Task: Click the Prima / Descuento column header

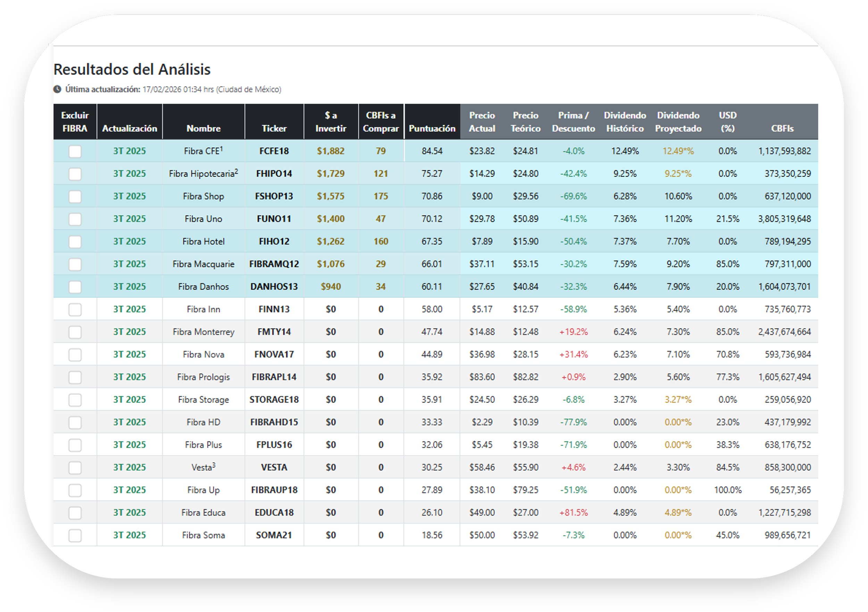Action: [573, 122]
